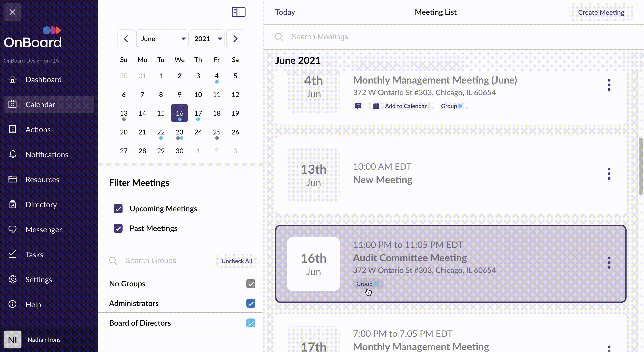
Task: Select June 4 in the calendar
Action: pos(216,76)
